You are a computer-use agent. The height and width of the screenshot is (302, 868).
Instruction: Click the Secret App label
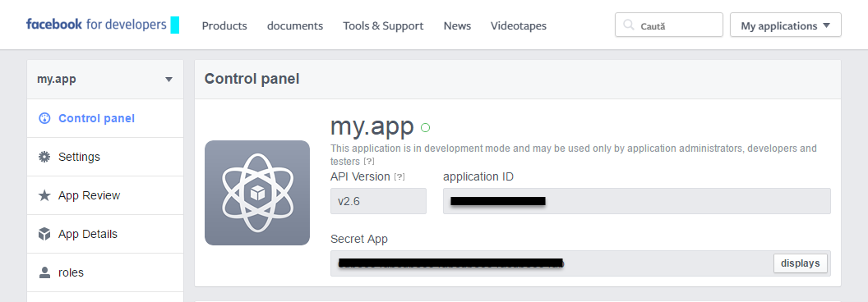click(x=359, y=239)
